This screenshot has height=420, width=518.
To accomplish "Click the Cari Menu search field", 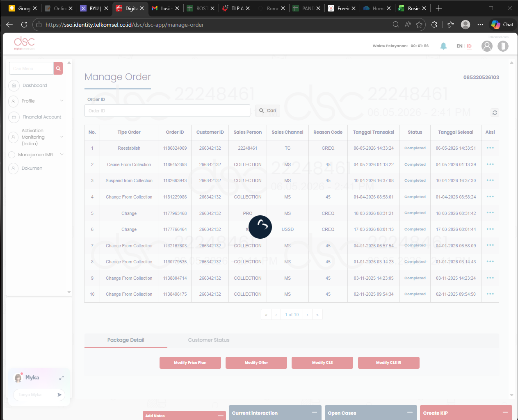I will tap(32, 68).
